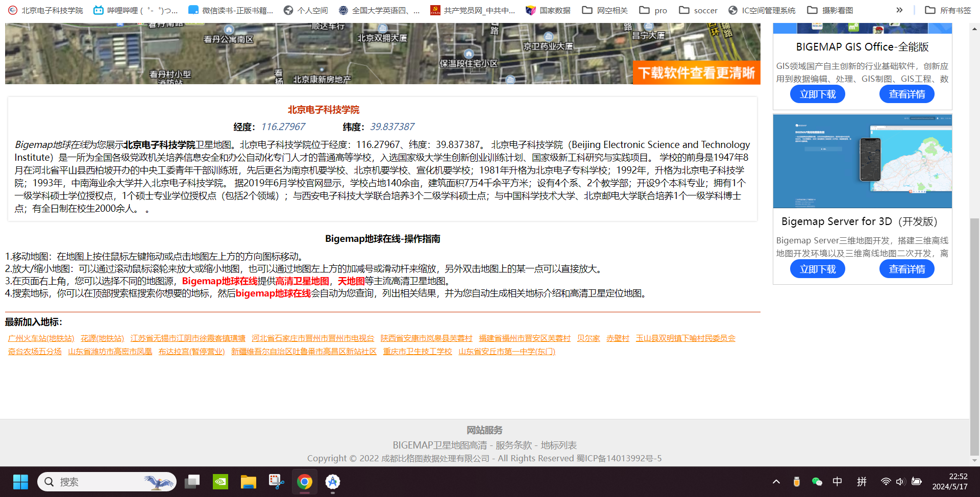Open the 新疆吐鲁番市高昌区新站社区 link
980x497 pixels.
[304, 352]
